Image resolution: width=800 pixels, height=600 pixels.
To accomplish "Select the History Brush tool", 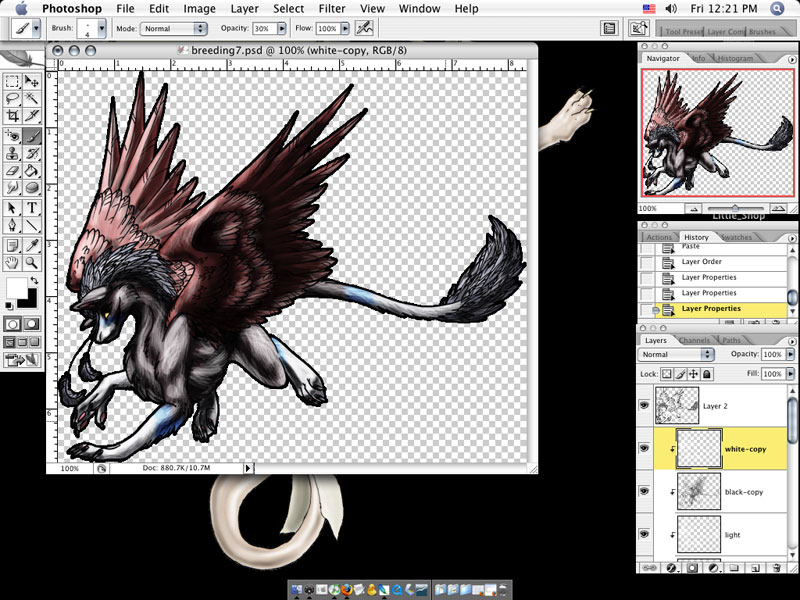I will tap(32, 153).
